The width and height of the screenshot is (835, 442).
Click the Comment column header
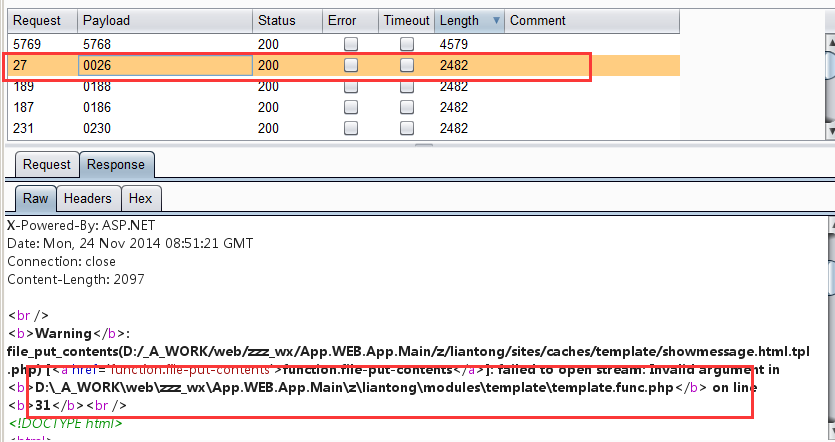[x=592, y=21]
